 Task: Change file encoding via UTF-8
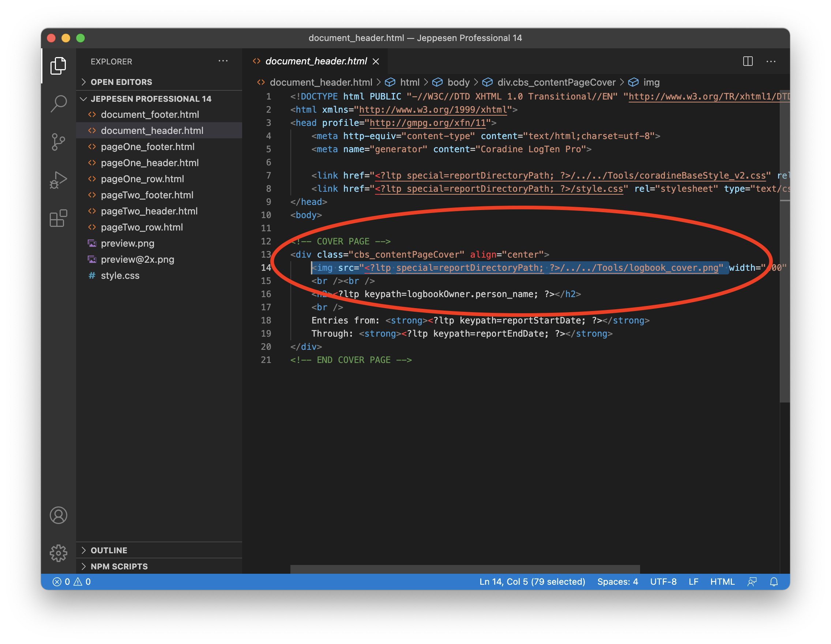[663, 581]
